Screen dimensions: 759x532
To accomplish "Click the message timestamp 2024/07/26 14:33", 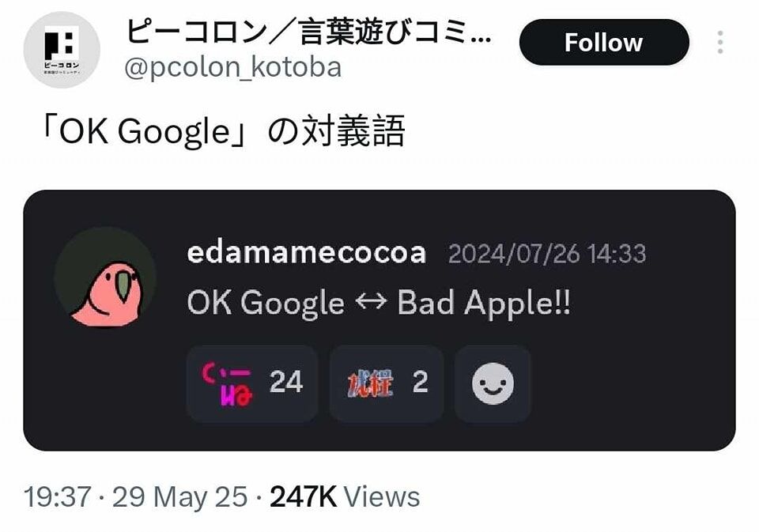I will tap(547, 254).
